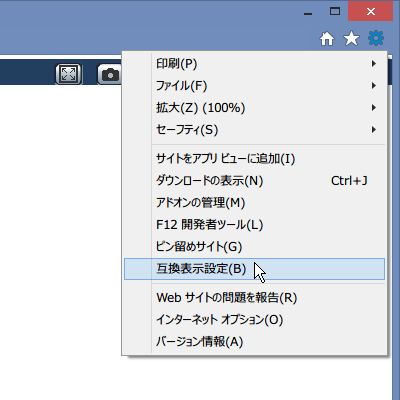Close the browser window
This screenshot has height=400, width=400.
coord(370,11)
